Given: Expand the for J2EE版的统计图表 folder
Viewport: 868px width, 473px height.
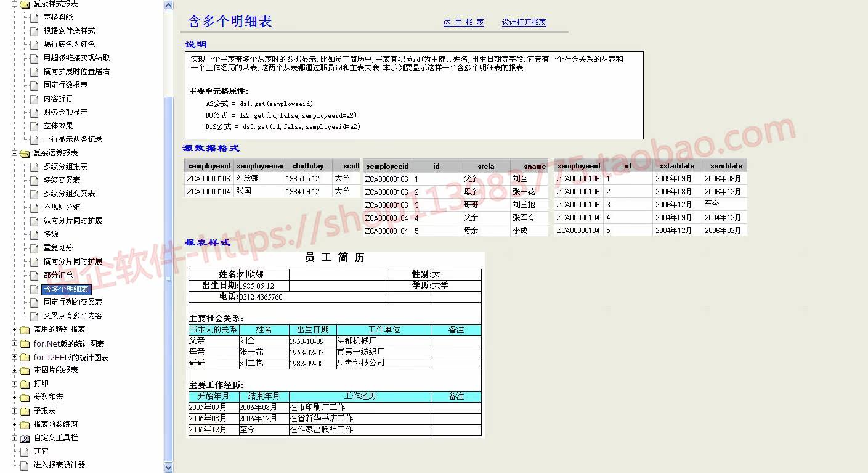Looking at the screenshot, I should 14,357.
